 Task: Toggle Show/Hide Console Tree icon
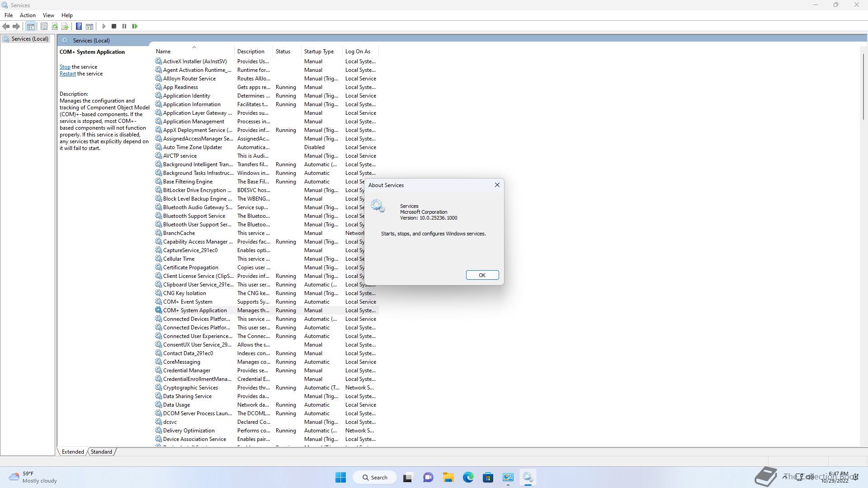pos(30,26)
